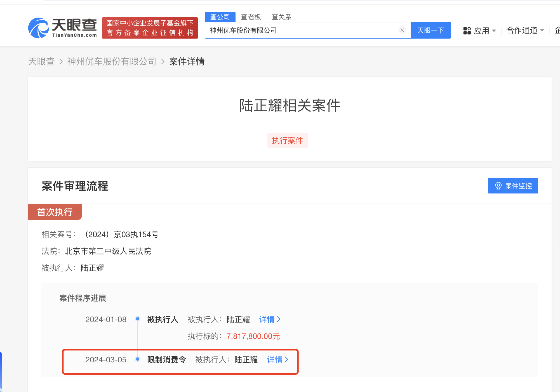Click the 执行案件 tag

click(x=288, y=140)
